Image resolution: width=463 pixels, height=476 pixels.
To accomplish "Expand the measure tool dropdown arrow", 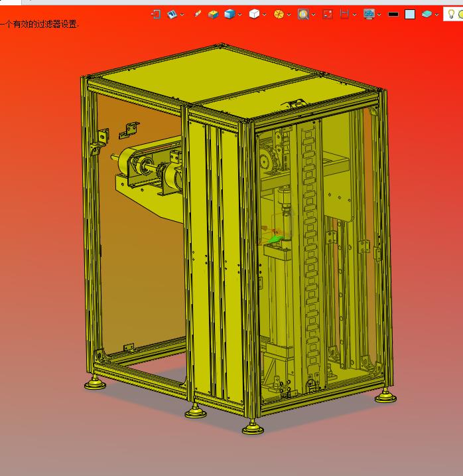I will point(354,14).
